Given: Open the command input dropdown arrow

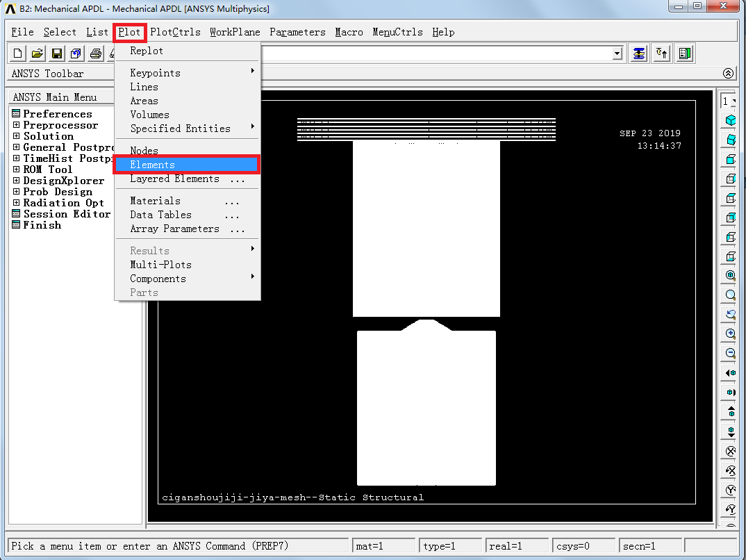Looking at the screenshot, I should 617,53.
